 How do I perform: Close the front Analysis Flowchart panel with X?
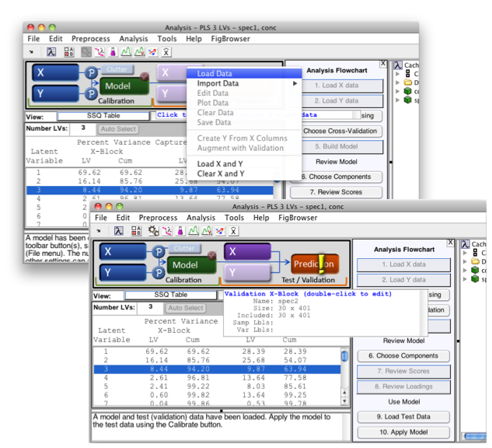451,243
